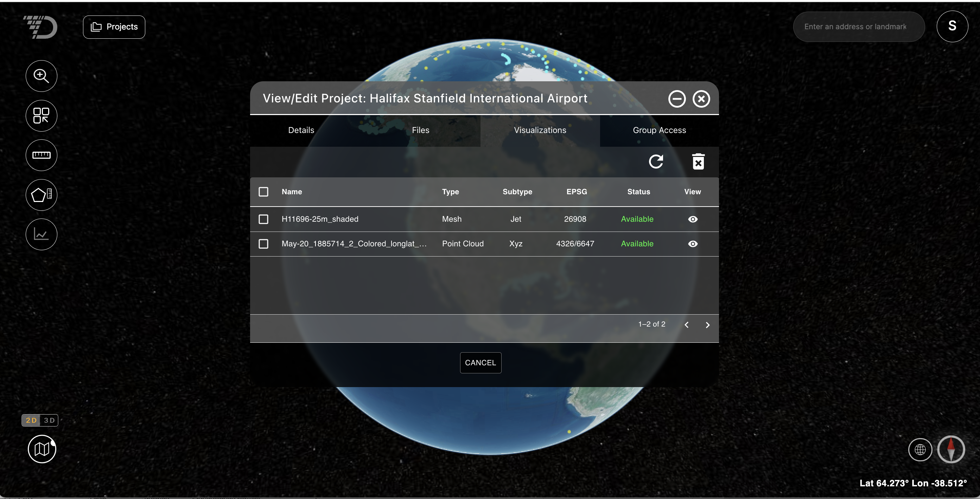
Task: Open the line chart profile tool
Action: pyautogui.click(x=42, y=234)
